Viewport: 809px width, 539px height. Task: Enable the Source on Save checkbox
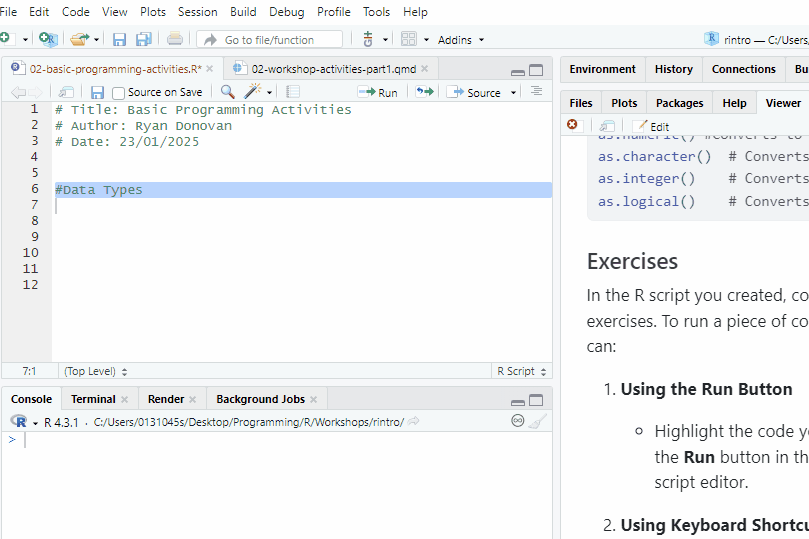click(119, 92)
